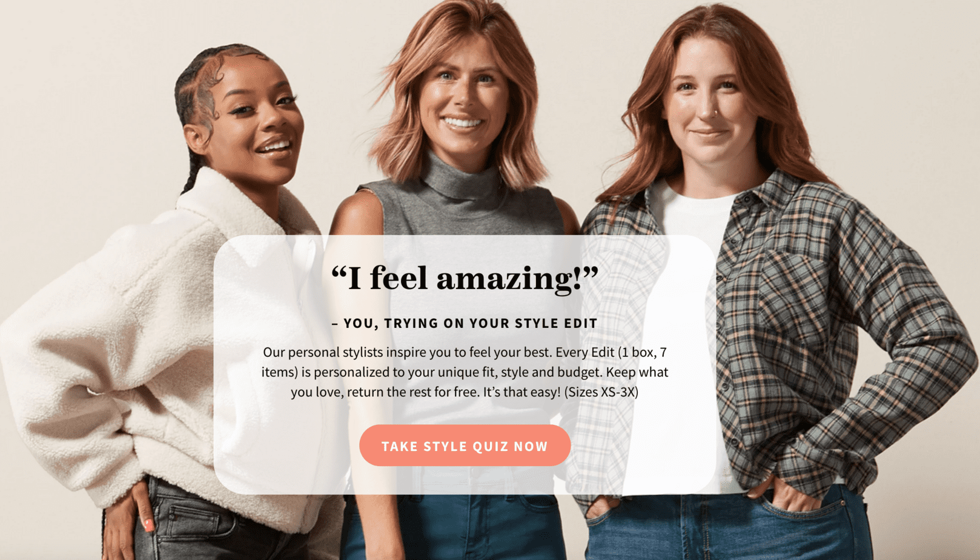The height and width of the screenshot is (560, 980).
Task: Click the gray turtleneck collar
Action: [x=460, y=176]
